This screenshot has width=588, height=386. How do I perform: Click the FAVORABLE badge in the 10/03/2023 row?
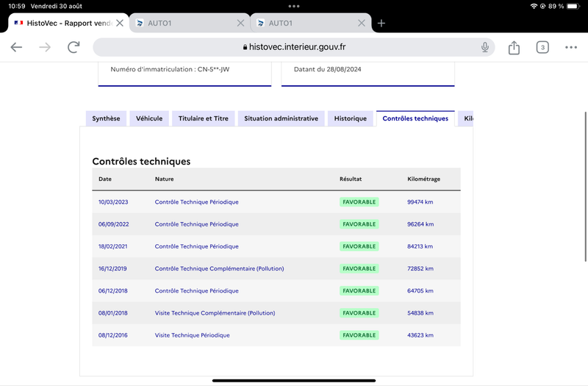[x=359, y=201]
